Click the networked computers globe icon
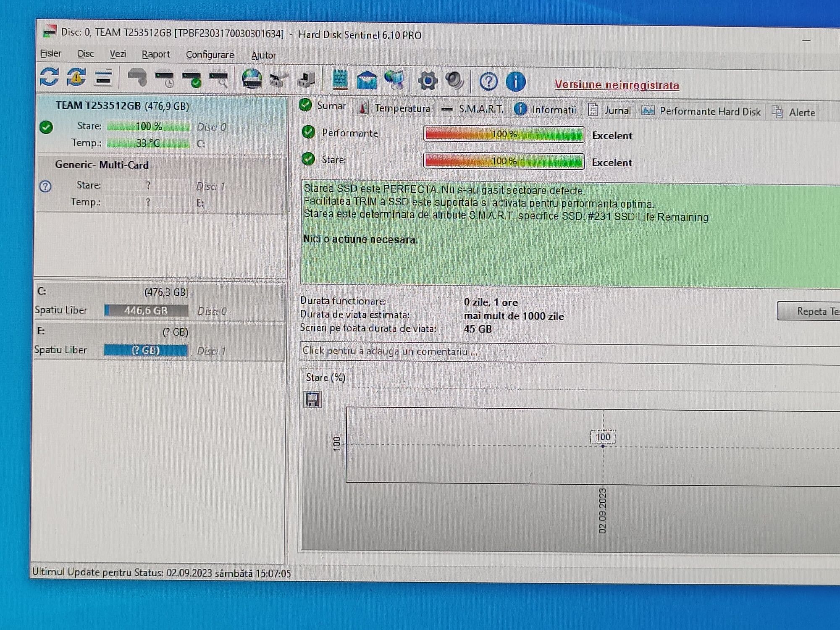 (394, 80)
